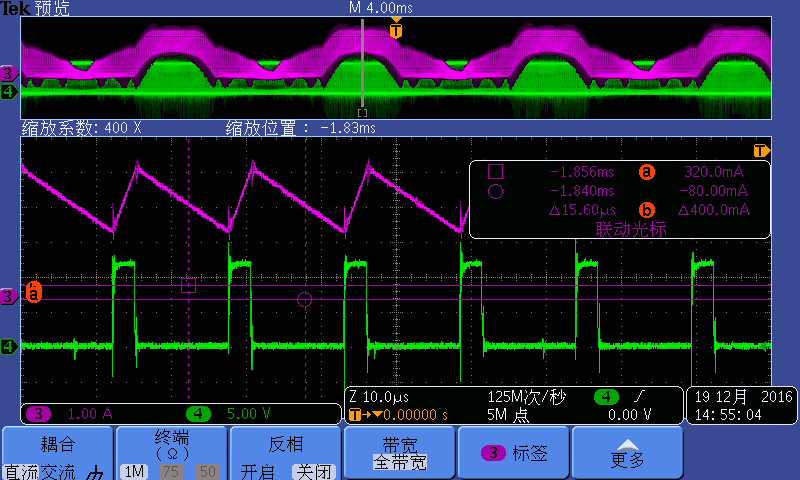Click channel 3 ground marker in zoom window
Image resolution: width=800 pixels, height=480 pixels.
[9, 296]
